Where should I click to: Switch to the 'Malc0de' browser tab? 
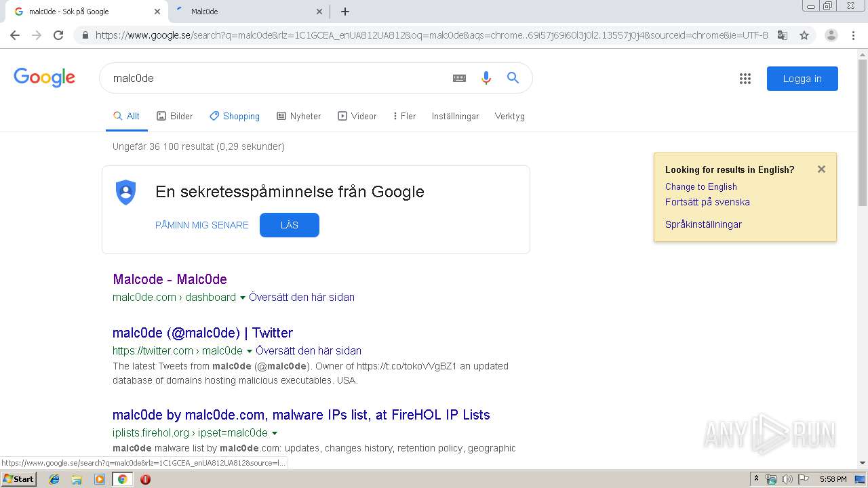[248, 12]
